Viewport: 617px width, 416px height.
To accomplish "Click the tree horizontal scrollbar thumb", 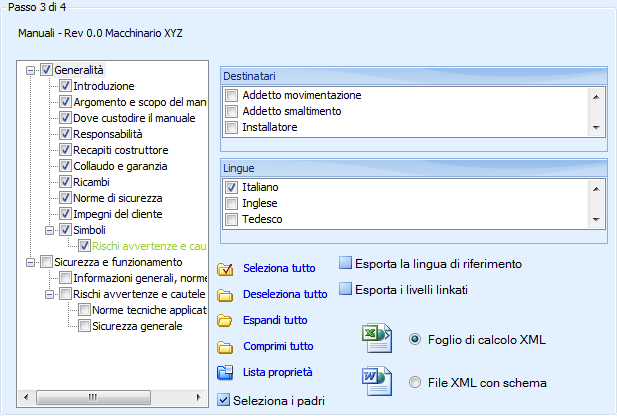I will pyautogui.click(x=93, y=397).
